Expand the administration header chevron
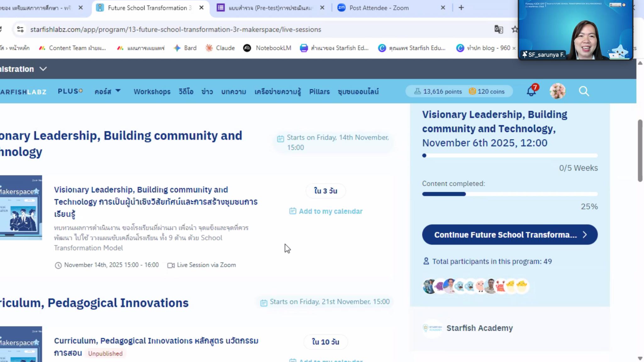Image resolution: width=644 pixels, height=362 pixels. (43, 69)
